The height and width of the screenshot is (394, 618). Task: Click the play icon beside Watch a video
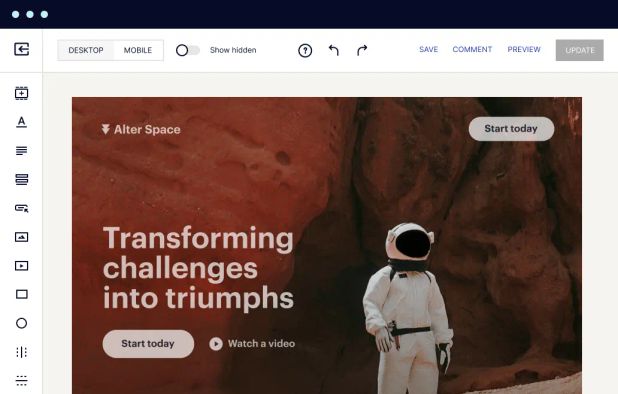click(216, 344)
